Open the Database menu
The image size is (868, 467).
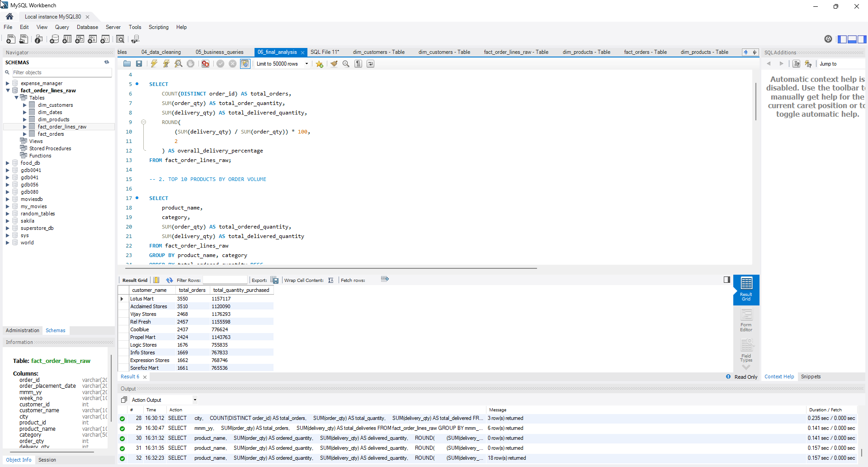point(87,27)
